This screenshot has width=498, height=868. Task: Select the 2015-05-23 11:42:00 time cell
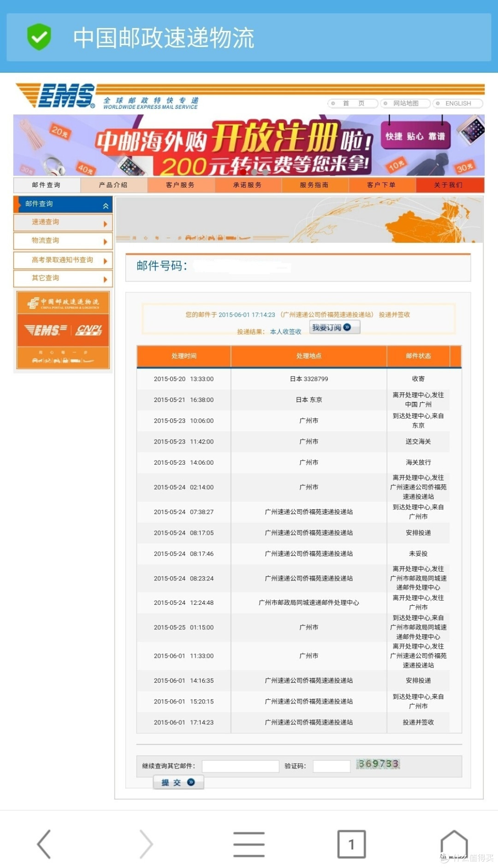pyautogui.click(x=184, y=442)
